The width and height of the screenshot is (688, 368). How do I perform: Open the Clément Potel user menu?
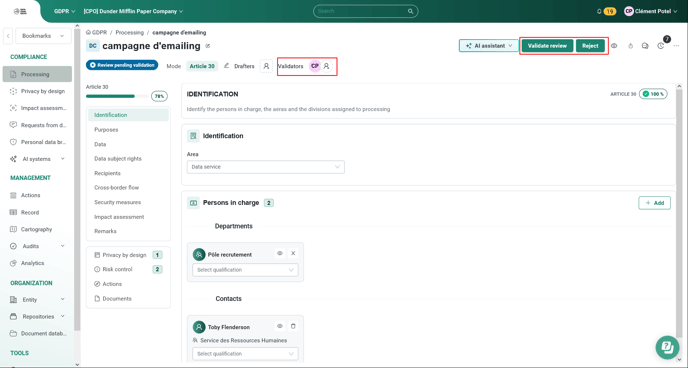651,11
